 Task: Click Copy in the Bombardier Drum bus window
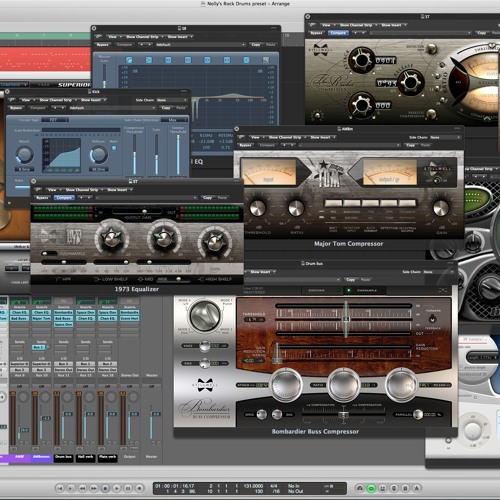(350, 280)
